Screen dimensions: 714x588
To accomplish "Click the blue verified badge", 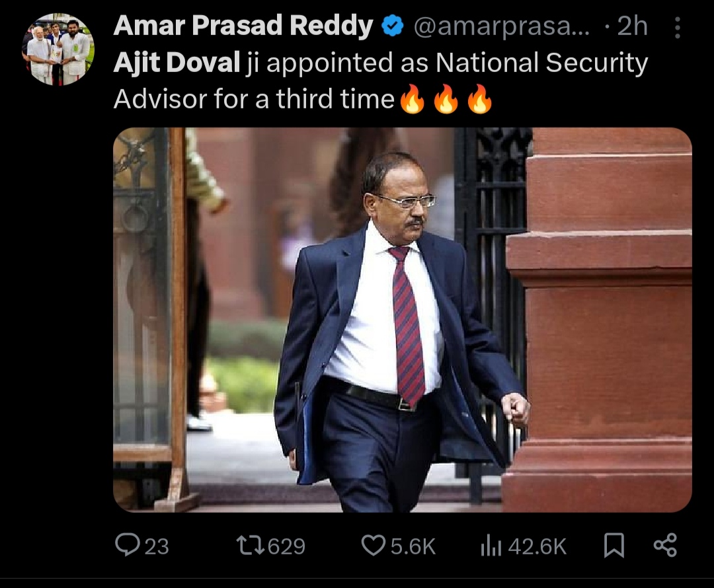I will click(392, 26).
